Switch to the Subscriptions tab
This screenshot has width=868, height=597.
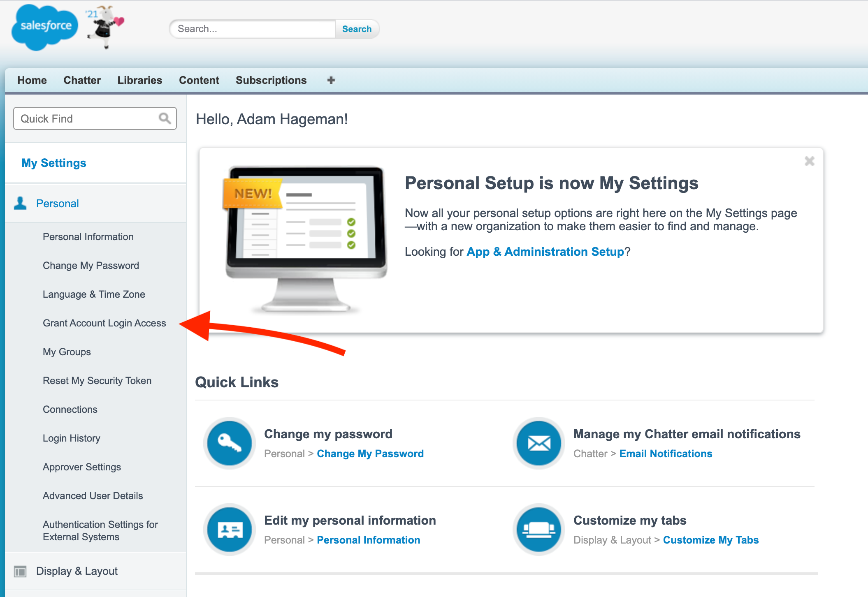[x=271, y=80]
